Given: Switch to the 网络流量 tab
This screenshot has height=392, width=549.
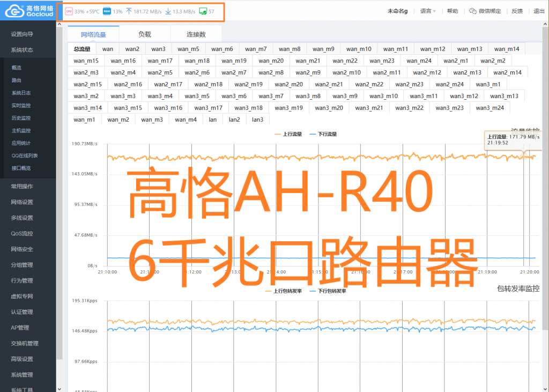Looking at the screenshot, I should (93, 34).
